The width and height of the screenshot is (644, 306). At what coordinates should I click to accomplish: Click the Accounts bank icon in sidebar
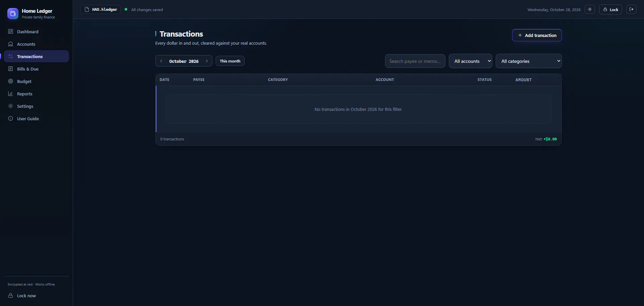[x=10, y=44]
